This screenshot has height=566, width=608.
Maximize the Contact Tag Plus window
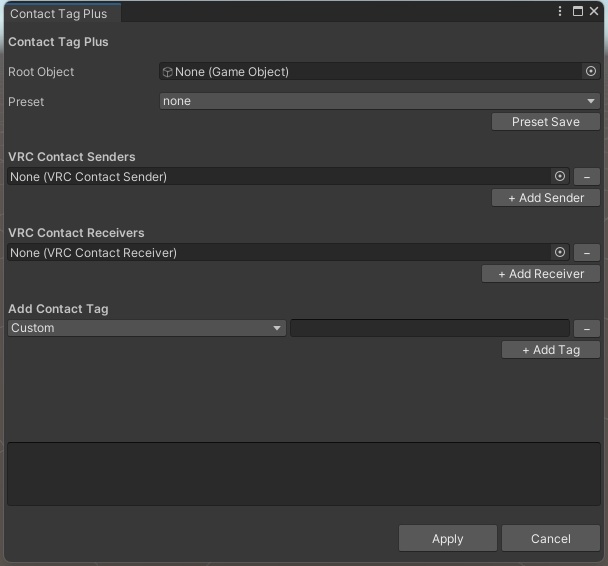(578, 11)
